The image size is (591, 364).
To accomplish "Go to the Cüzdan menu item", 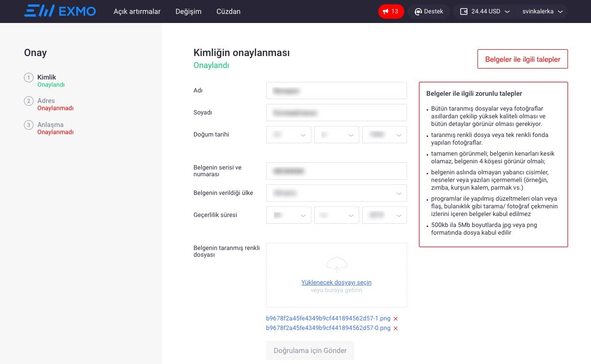I will coord(228,11).
